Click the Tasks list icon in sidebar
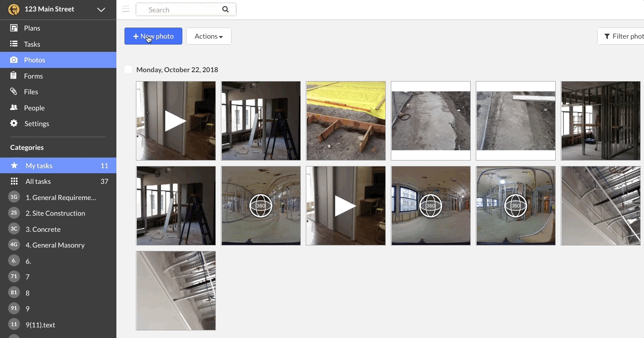The width and height of the screenshot is (644, 338). pos(14,44)
